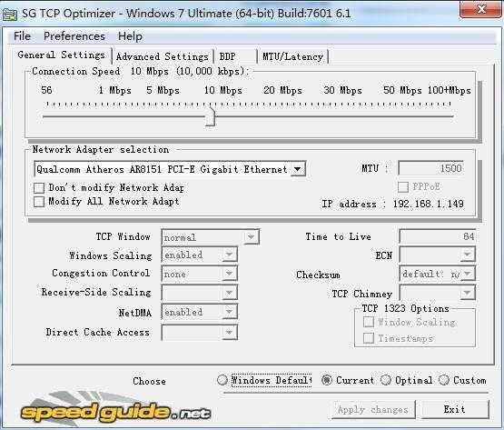The width and height of the screenshot is (504, 430).
Task: Open the Help menu
Action: (130, 36)
